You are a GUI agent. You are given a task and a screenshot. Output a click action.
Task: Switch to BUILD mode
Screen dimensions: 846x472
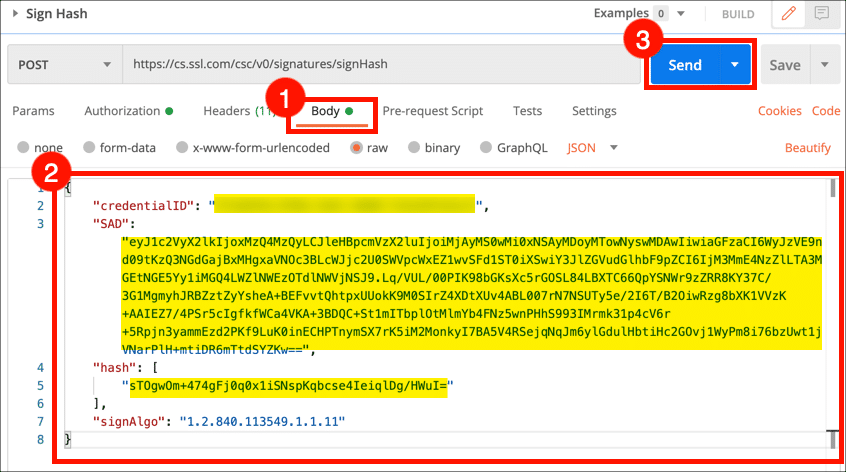[x=738, y=14]
